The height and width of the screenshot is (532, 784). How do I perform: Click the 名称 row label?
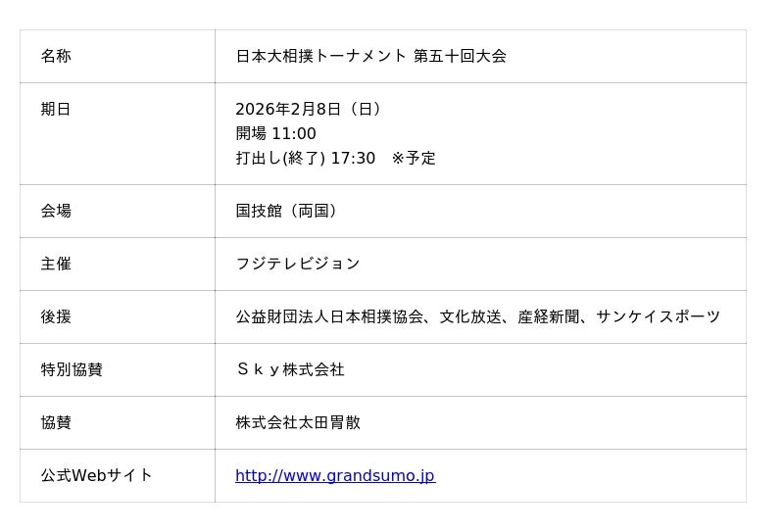56,57
